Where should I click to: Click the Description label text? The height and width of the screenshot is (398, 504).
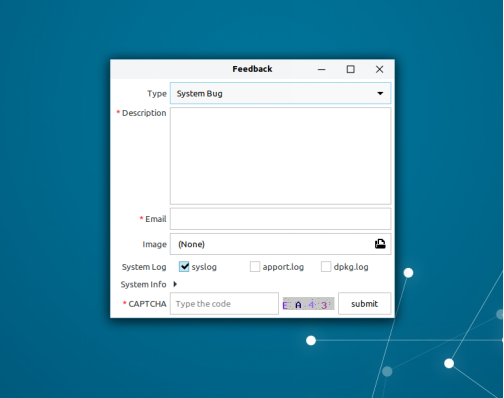tap(144, 113)
